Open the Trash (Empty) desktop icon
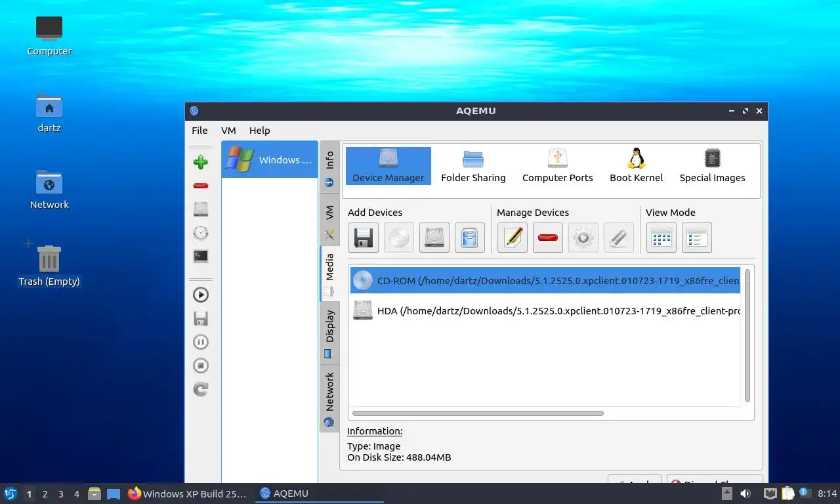The image size is (840, 504). (x=49, y=266)
